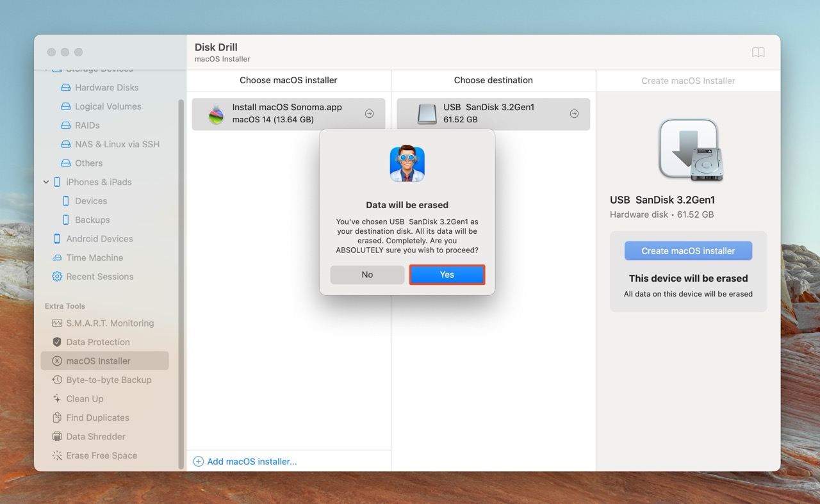Select RAIDs in sidebar
Screen dimensions: 820x504
pyautogui.click(x=87, y=126)
